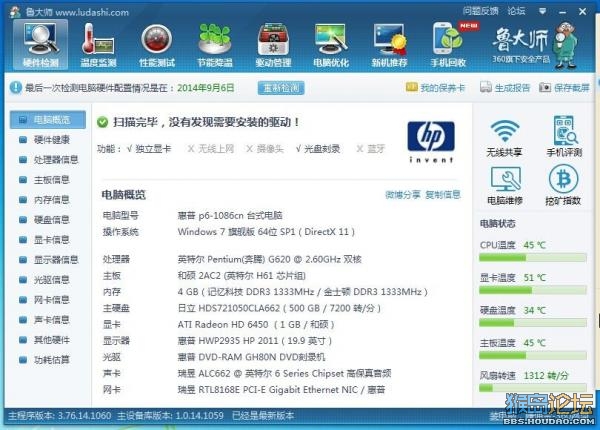
Task: Open 问题反馈 feedback link
Action: [x=481, y=11]
